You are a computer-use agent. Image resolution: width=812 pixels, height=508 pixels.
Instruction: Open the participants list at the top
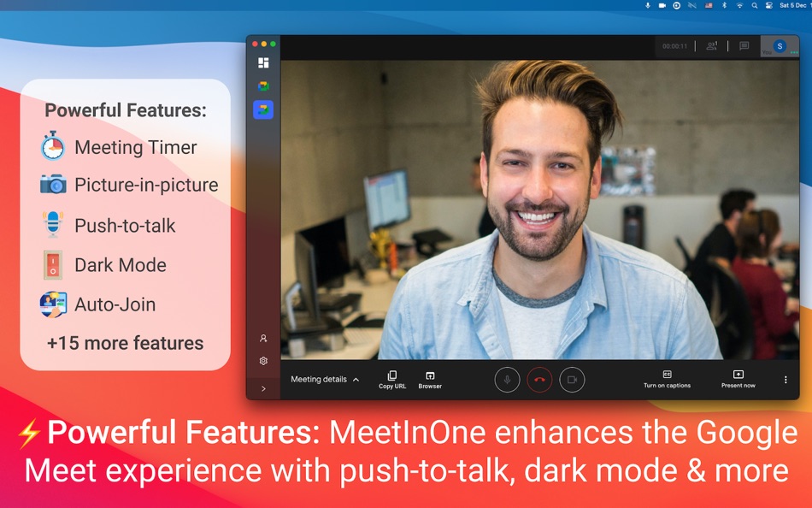(711, 46)
